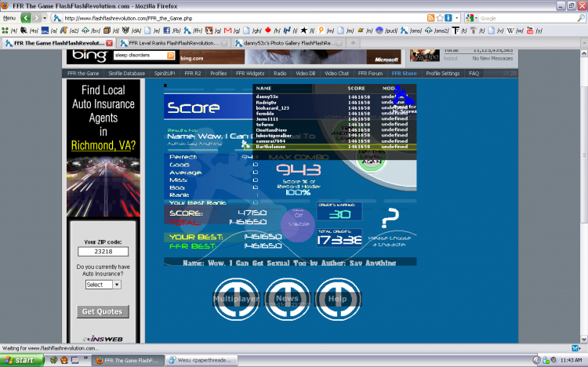588x367 pixels.
Task: Open the Gmail /g/ bookmark
Action: pos(233,31)
